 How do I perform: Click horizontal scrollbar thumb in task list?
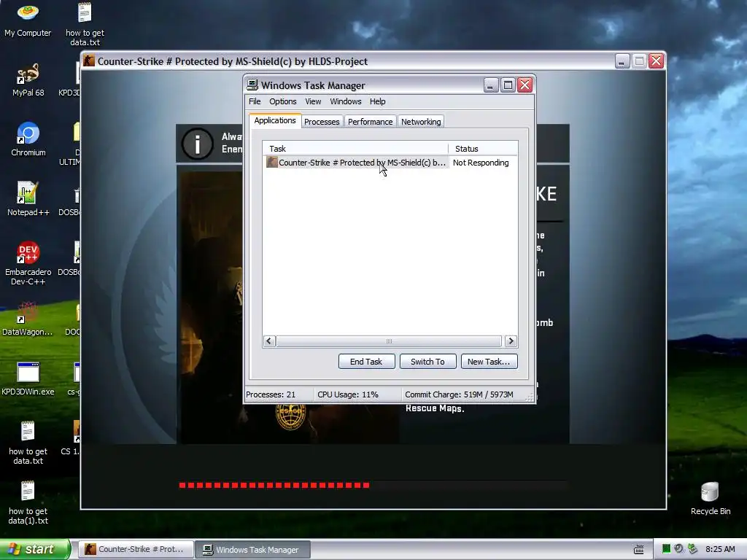(389, 341)
